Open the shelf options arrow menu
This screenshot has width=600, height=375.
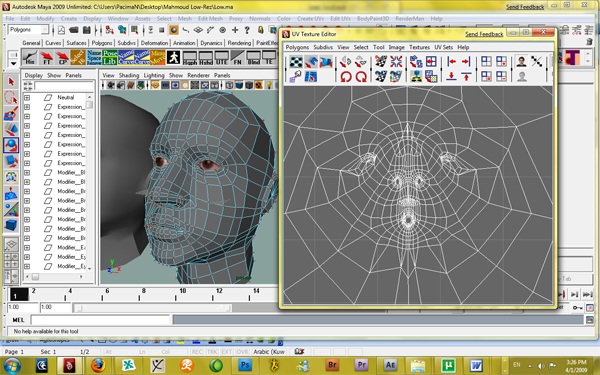tap(13, 63)
